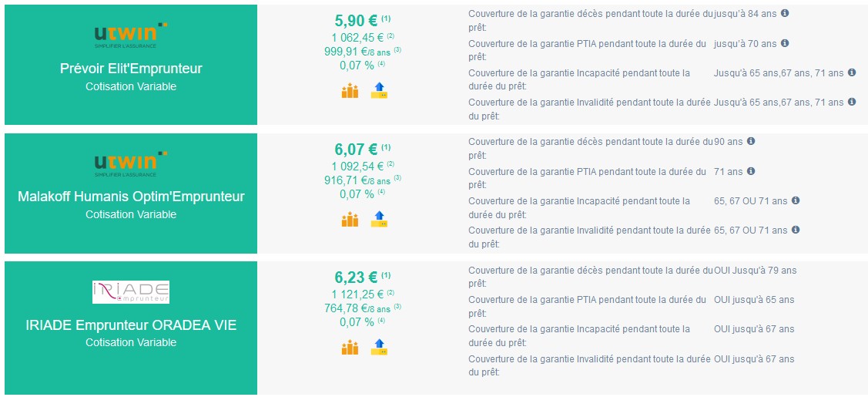The image size is (868, 397).
Task: Click info icon next to jusqu'à 84 ans
Action: [784, 13]
